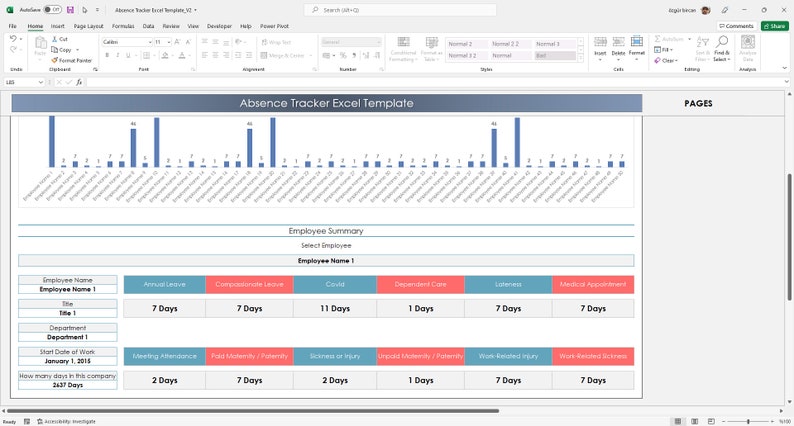Screen dimensions: 794x426
Task: Click the Font Color letter A icon
Action: click(182, 55)
